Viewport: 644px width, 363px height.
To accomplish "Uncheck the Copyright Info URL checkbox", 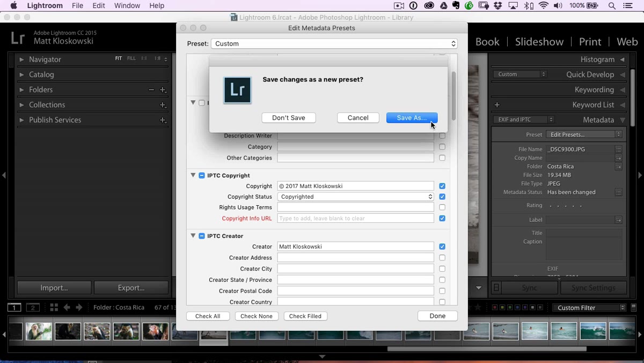I will click(442, 219).
